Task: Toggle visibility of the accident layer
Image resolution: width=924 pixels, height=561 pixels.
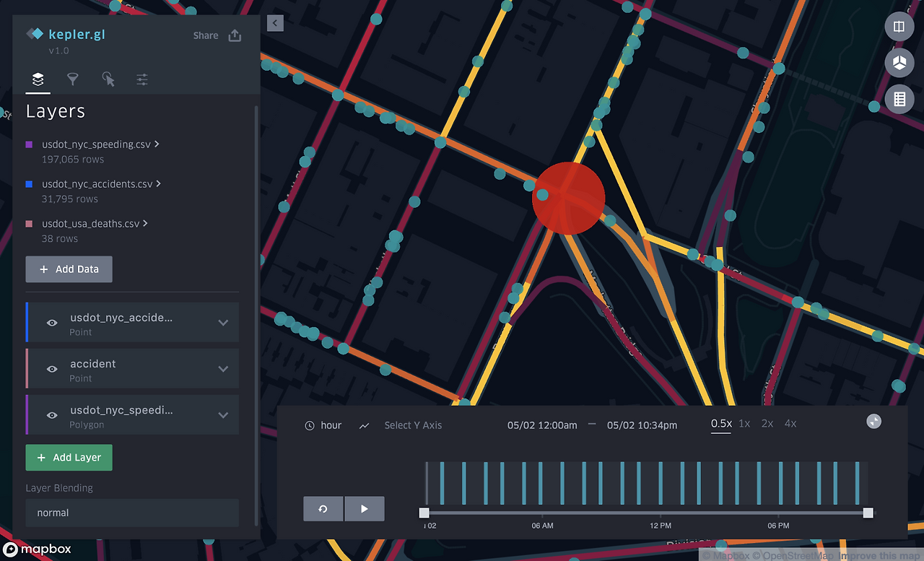Action: 51,368
